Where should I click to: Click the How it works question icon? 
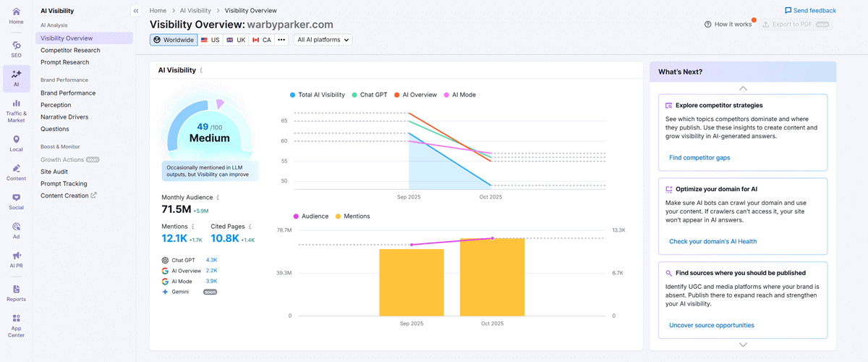pos(708,25)
